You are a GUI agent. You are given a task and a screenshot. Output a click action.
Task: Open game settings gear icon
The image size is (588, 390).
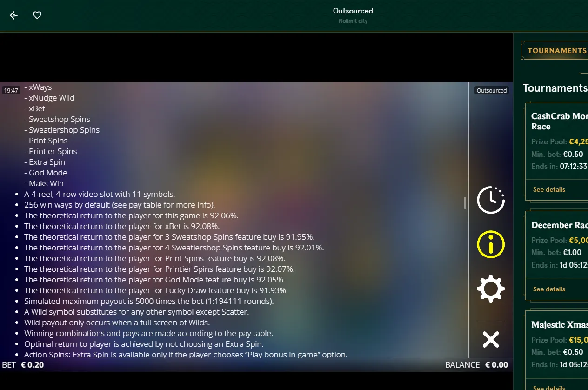click(491, 289)
